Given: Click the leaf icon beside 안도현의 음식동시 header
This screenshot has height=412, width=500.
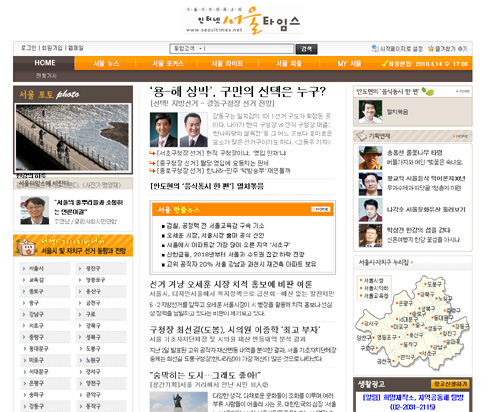Looking at the screenshot, I should point(428,91).
